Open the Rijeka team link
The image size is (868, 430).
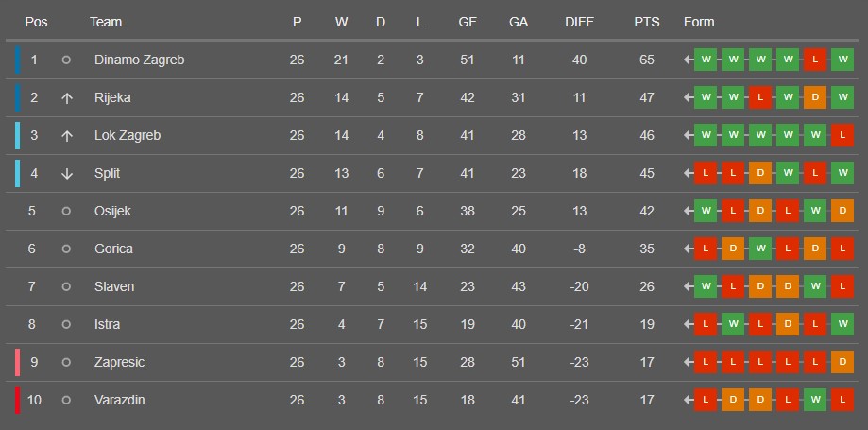[112, 98]
